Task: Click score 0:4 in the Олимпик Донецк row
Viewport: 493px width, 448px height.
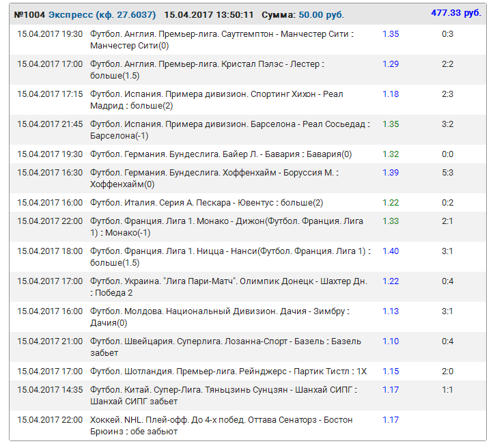Action: (447, 281)
